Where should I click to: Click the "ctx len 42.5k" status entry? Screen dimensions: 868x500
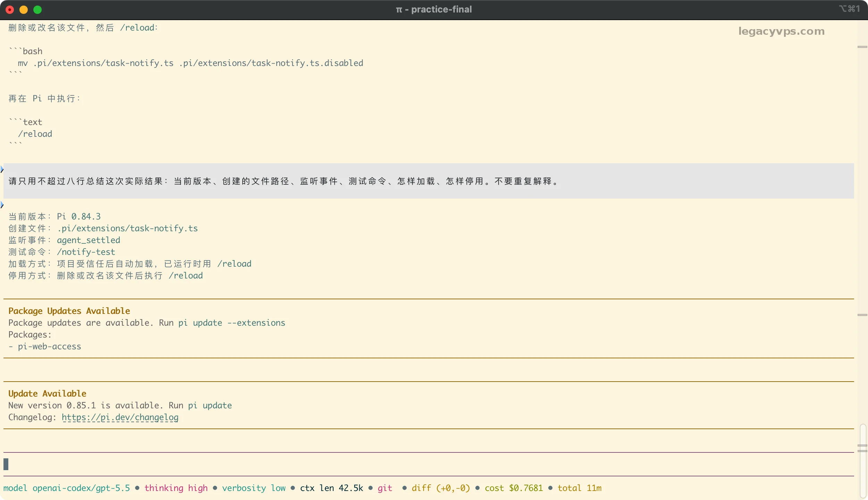(332, 488)
